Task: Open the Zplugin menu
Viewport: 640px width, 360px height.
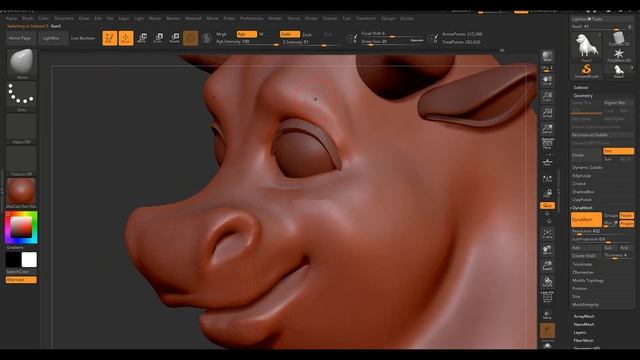Action: pyautogui.click(x=388, y=18)
